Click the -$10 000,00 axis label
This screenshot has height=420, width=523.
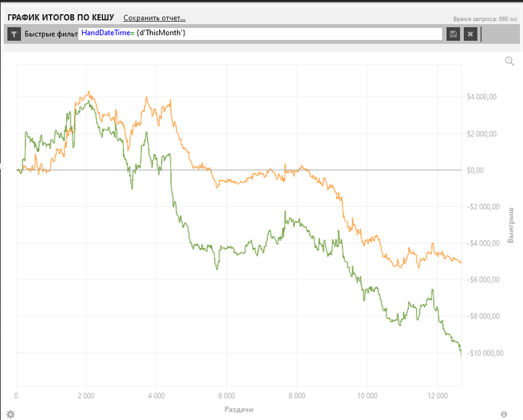[x=486, y=353]
